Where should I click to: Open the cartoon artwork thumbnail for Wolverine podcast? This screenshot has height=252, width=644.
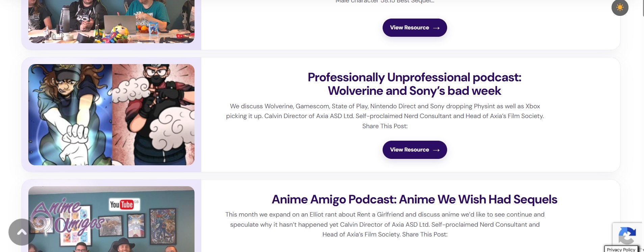[111, 115]
